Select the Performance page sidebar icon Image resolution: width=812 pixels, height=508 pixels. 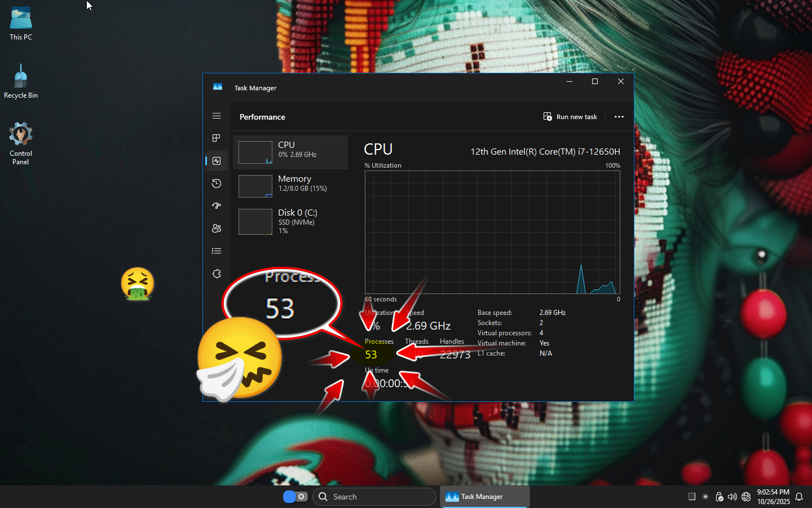pyautogui.click(x=217, y=161)
